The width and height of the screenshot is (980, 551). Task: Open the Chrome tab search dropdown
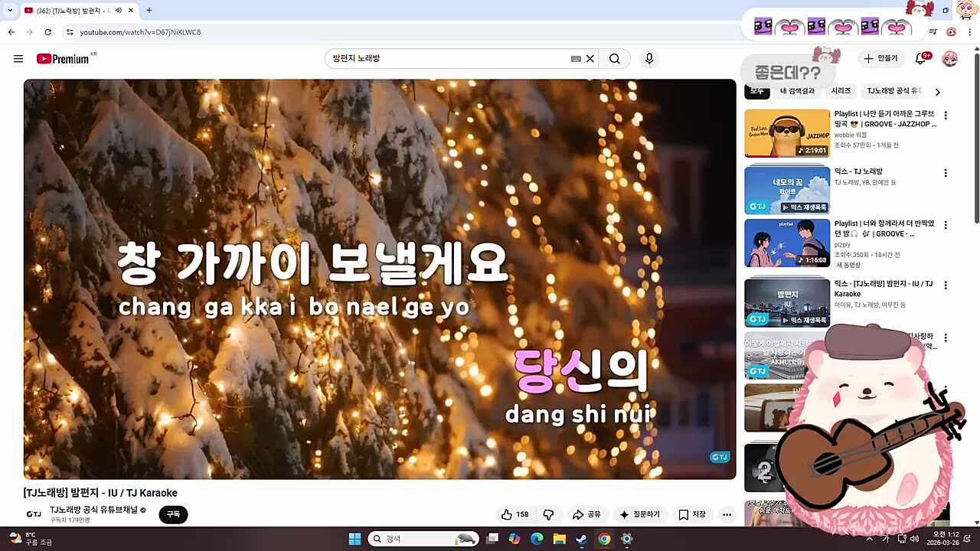[10, 11]
